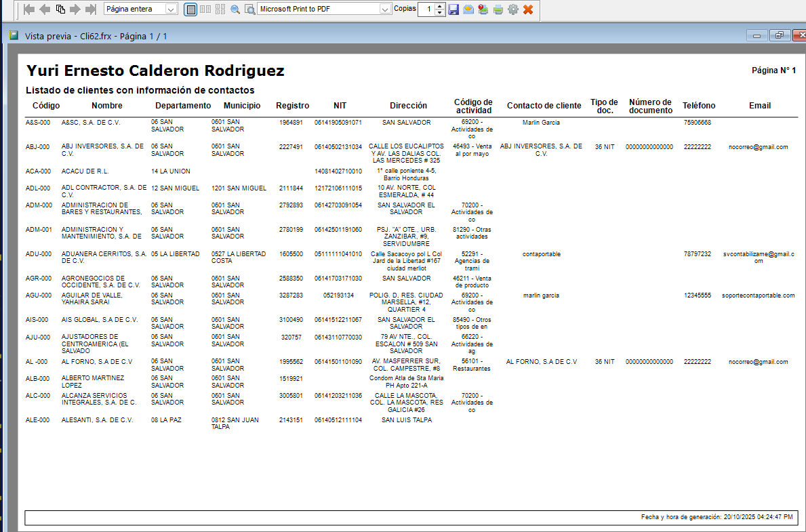Click generation date footer text
806x532 pixels.
click(x=717, y=517)
